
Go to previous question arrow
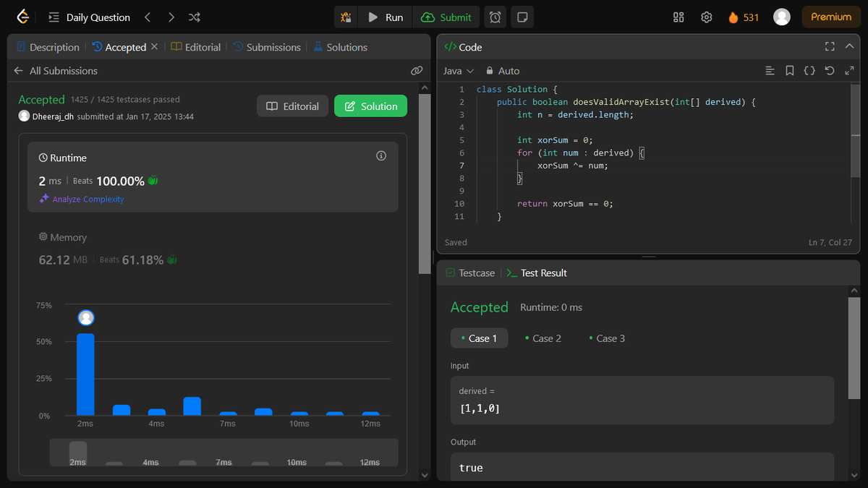click(x=148, y=17)
